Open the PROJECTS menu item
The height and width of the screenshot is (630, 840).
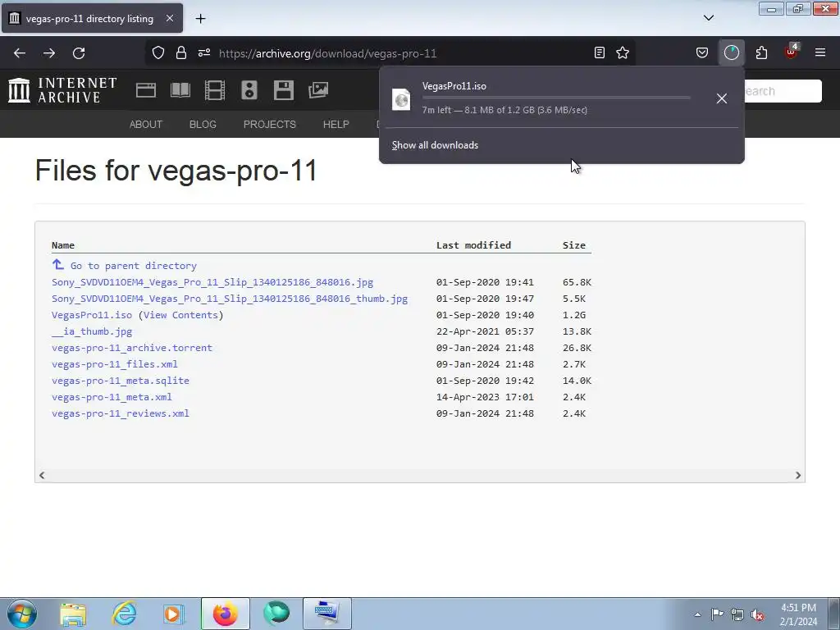(269, 125)
